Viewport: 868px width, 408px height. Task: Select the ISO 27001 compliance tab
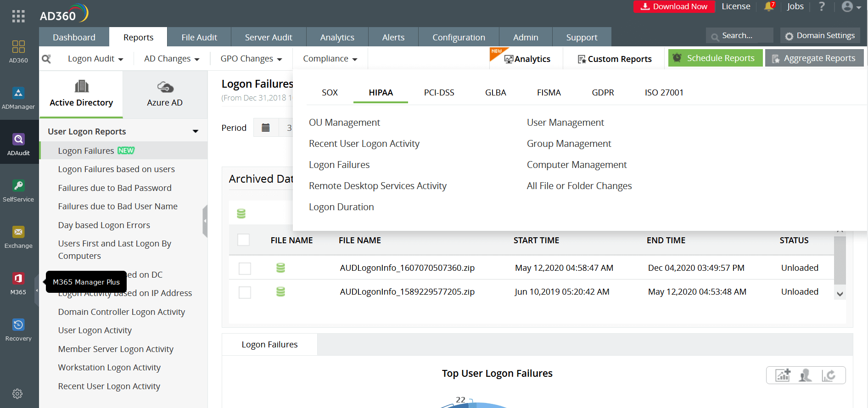click(x=664, y=93)
